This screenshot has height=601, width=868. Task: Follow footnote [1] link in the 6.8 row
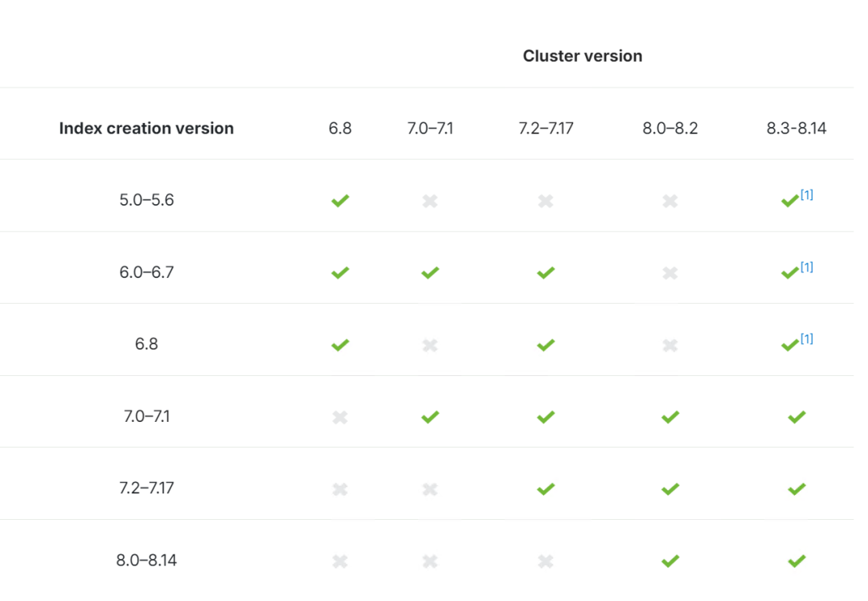pyautogui.click(x=807, y=338)
